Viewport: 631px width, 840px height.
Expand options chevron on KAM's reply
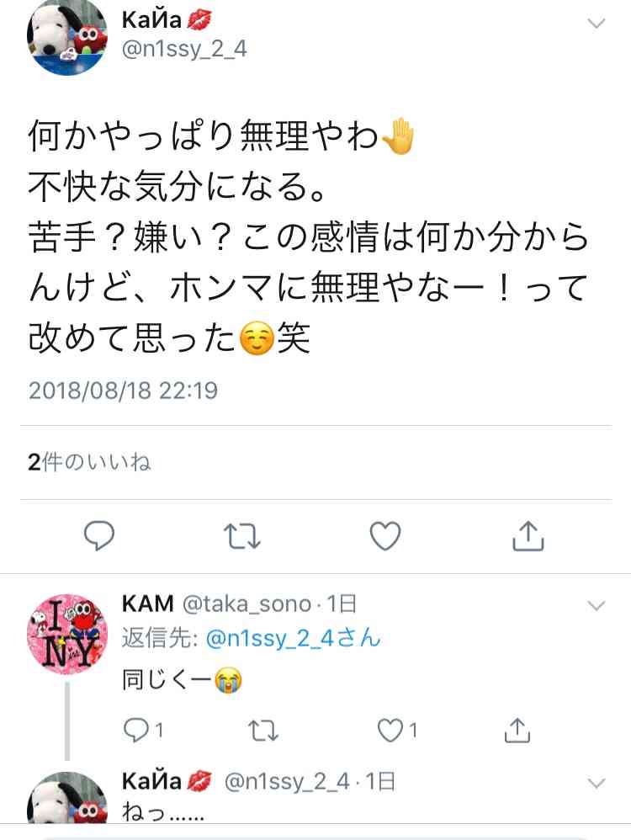(x=597, y=605)
